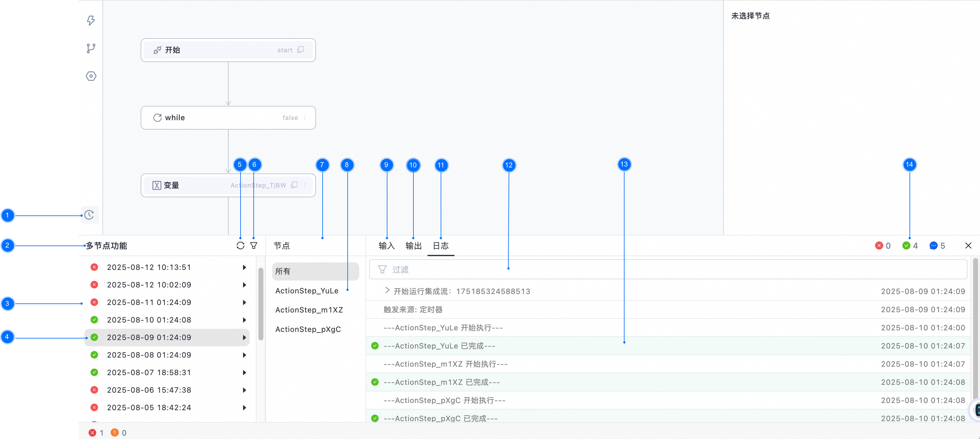980x439 pixels.
Task: Open the hexagon settings sidebar icon
Action: click(x=91, y=76)
